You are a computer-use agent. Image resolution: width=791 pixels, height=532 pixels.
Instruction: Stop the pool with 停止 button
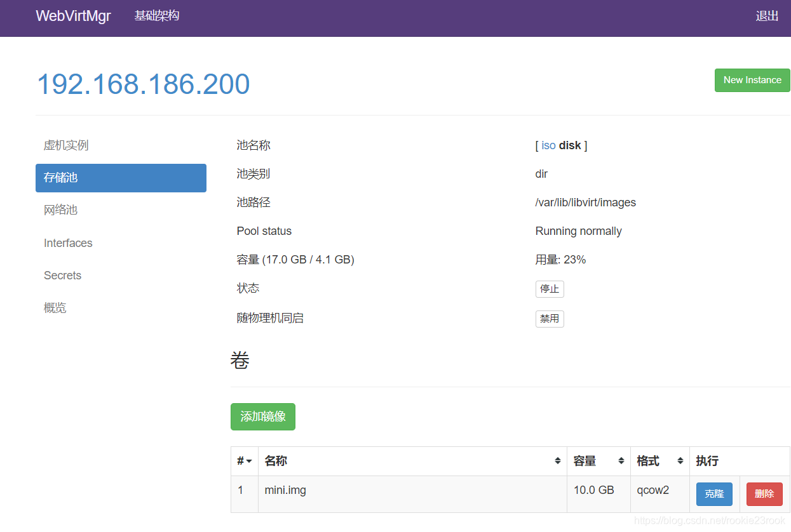point(549,289)
